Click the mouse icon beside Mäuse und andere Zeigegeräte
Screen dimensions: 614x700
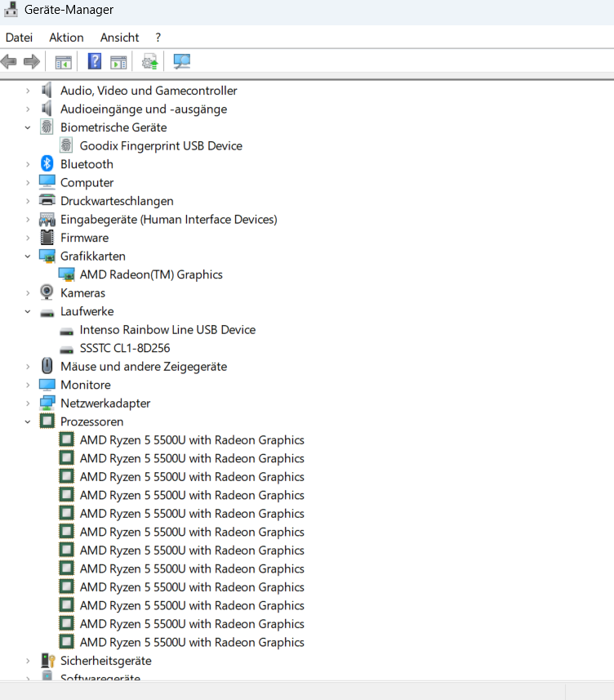pos(47,366)
